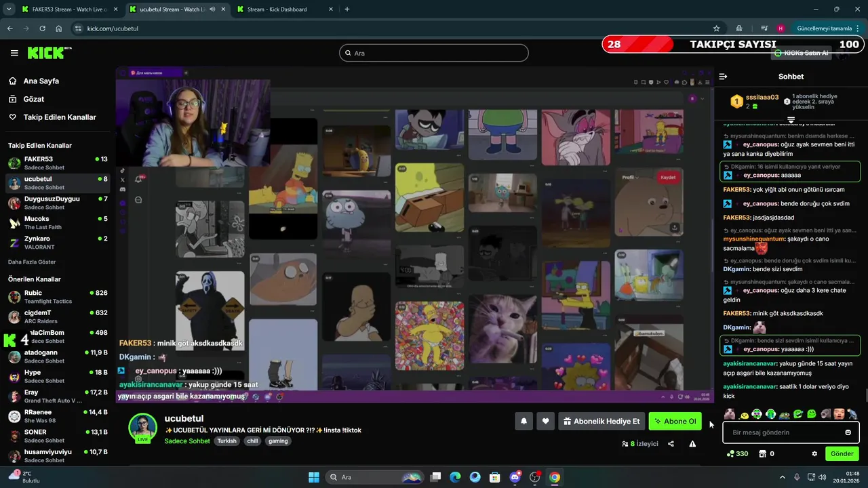Click the KICK logo
This screenshot has width=868, height=488.
pos(50,53)
